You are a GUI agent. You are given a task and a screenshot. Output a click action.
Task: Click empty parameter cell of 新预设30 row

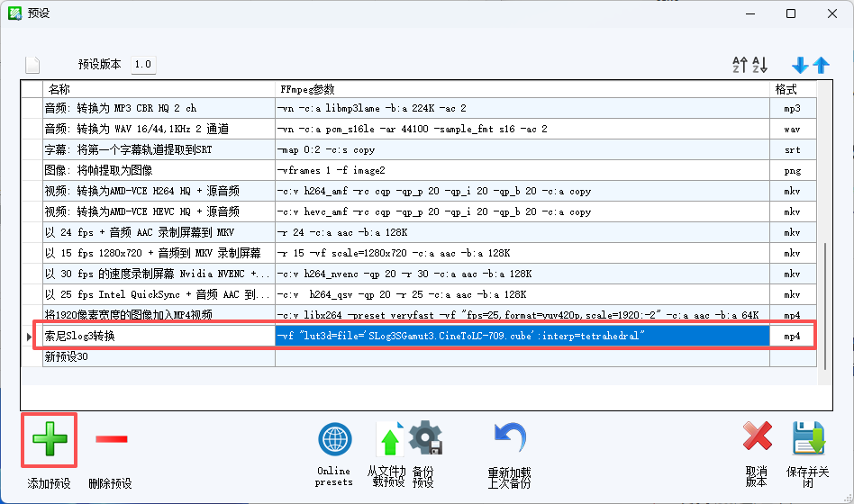(522, 356)
